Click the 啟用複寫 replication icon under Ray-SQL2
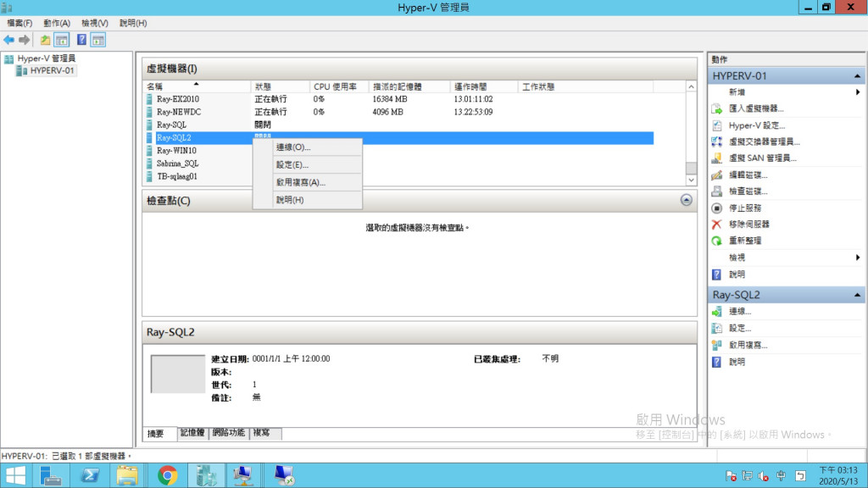Viewport: 868px width, 488px height. (x=717, y=346)
